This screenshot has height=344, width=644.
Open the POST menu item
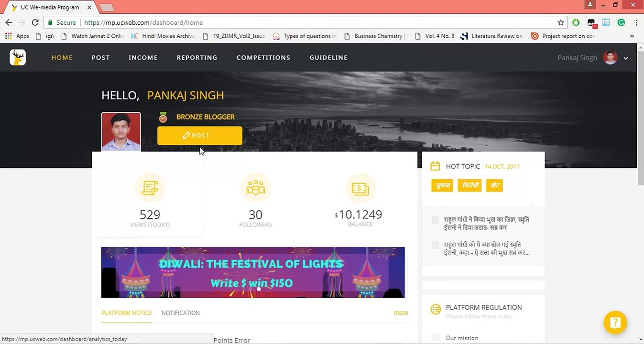tap(101, 58)
